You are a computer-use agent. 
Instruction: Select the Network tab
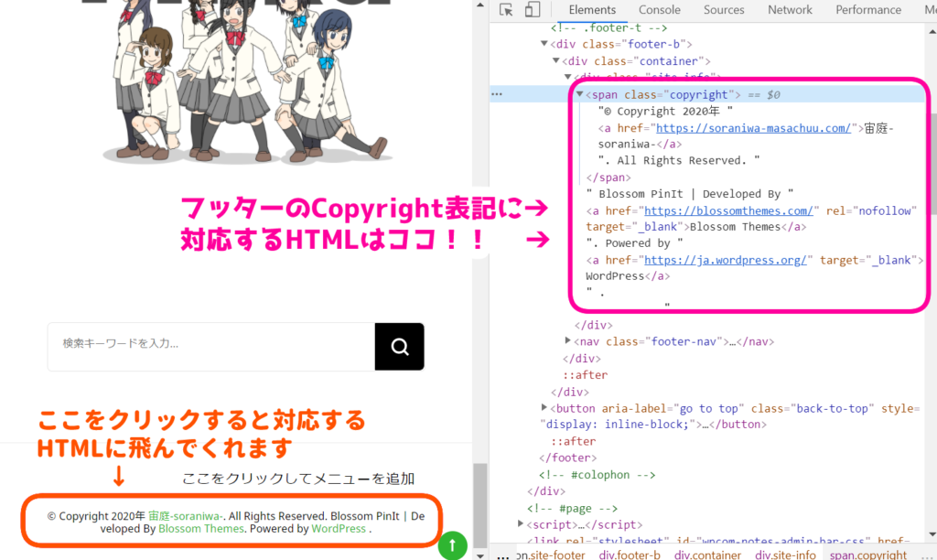[x=790, y=10]
